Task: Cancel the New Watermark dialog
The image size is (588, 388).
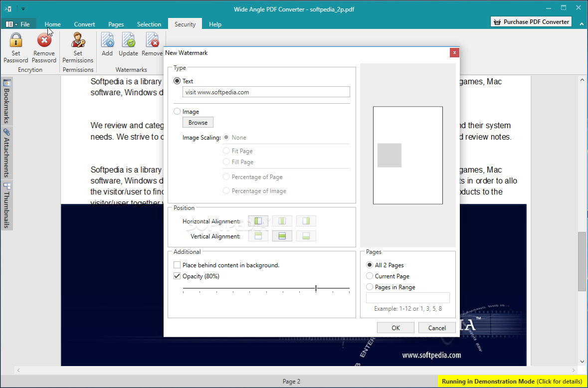Action: click(x=437, y=328)
